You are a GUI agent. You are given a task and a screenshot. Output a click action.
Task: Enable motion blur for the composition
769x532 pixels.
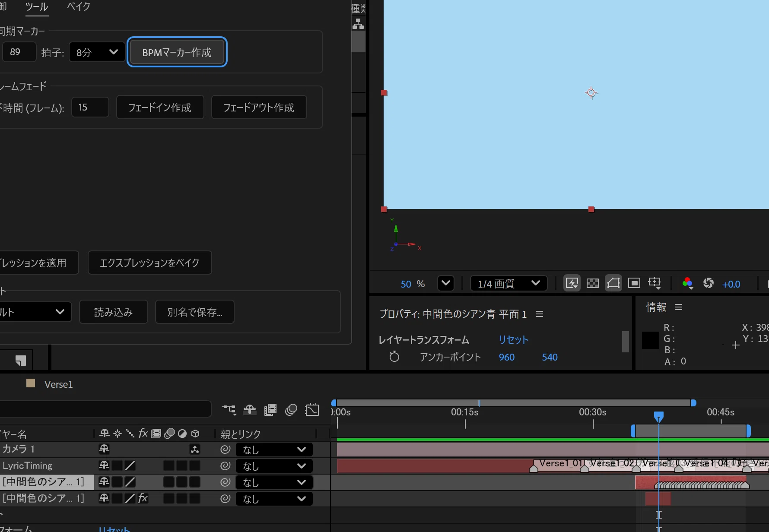tap(291, 409)
